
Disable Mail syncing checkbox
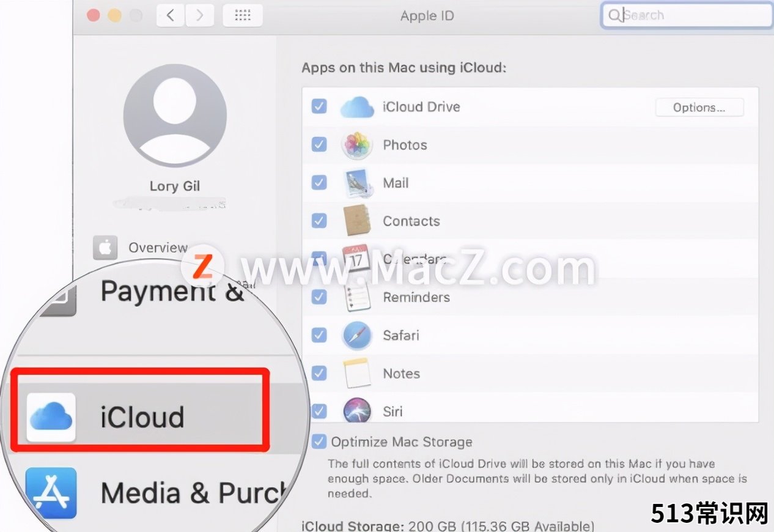click(319, 182)
